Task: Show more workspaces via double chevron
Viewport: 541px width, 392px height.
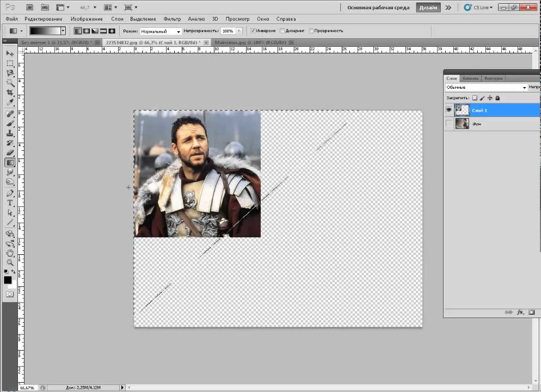Action: click(x=448, y=7)
